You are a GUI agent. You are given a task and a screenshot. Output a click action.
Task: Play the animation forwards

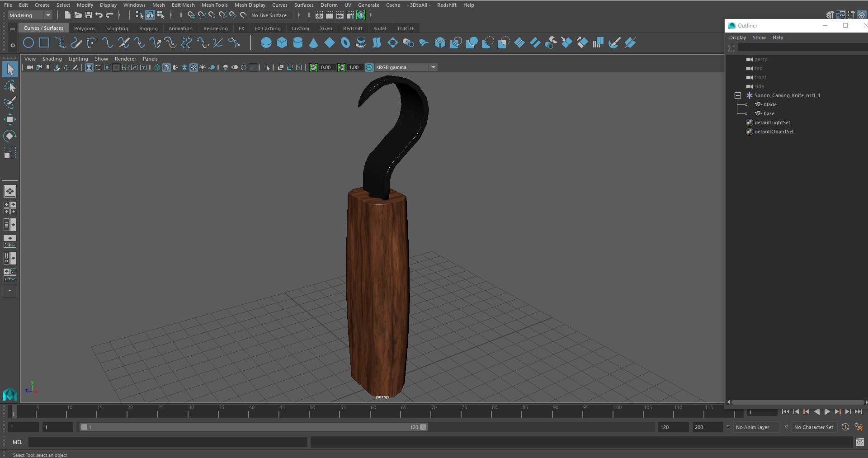coord(827,411)
